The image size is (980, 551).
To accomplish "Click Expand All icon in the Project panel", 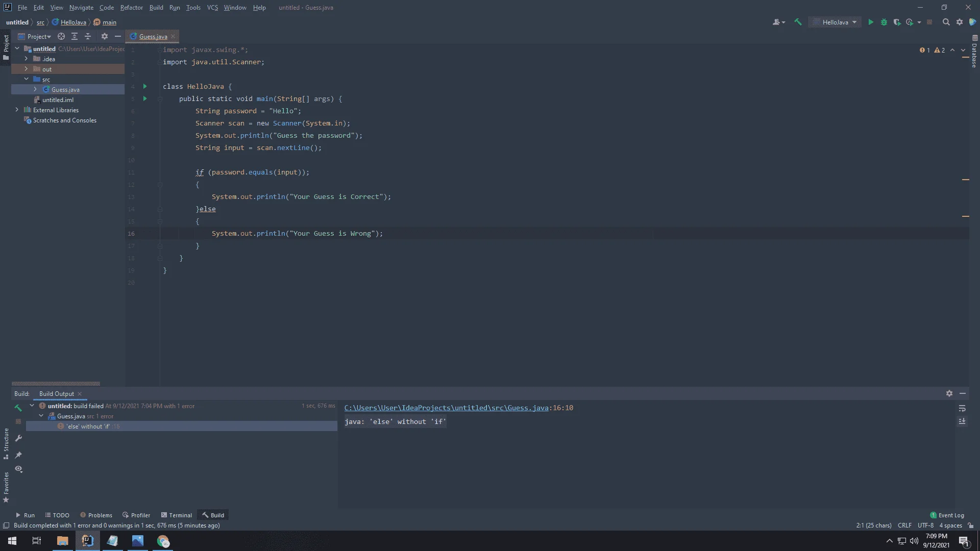I will pyautogui.click(x=75, y=36).
